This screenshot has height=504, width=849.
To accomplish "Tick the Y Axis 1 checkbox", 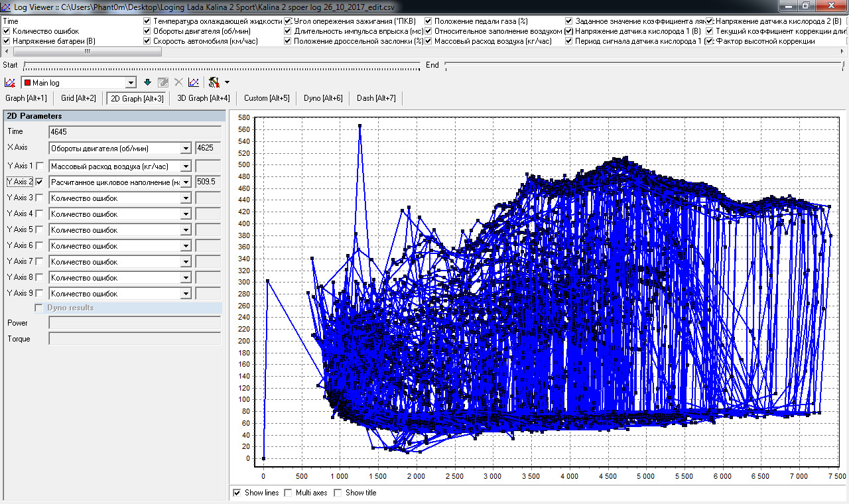I will 40,166.
